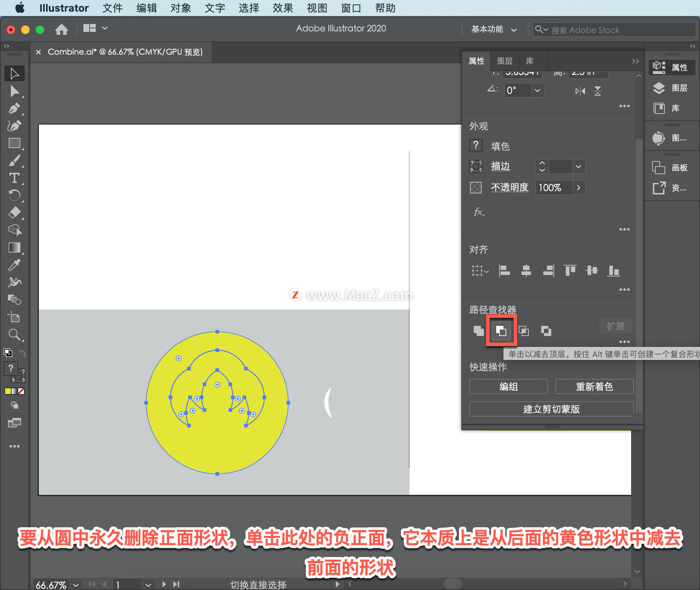Screen dimensions: 700x590
Task: Select the Type tool
Action: click(x=14, y=178)
